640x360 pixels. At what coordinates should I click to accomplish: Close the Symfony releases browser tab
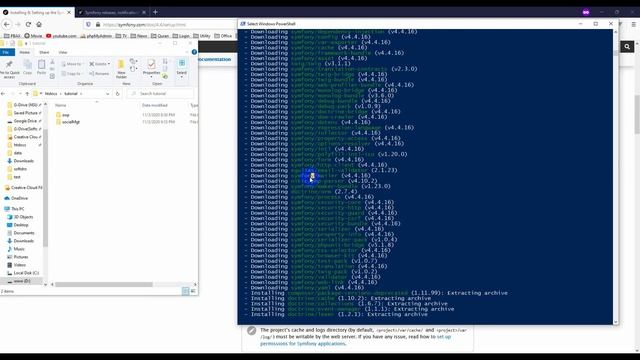[x=144, y=12]
